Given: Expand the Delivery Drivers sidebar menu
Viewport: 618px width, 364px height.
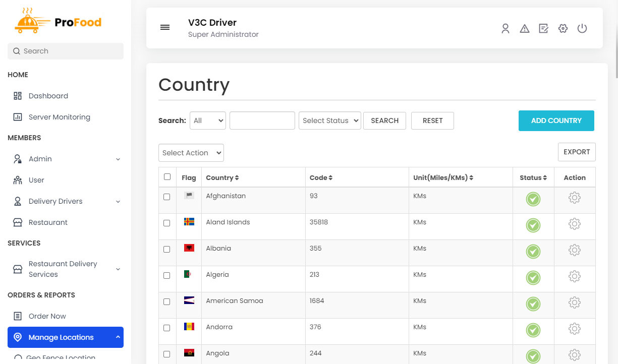Looking at the screenshot, I should (66, 201).
